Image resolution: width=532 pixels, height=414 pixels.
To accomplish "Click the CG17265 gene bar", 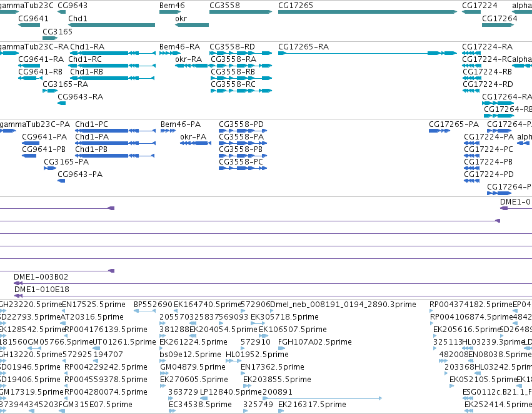I will click(368, 12).
